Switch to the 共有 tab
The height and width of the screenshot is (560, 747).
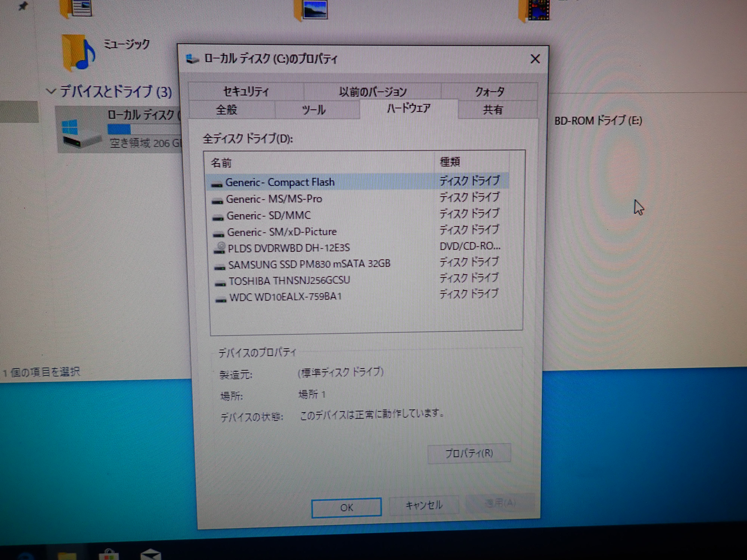click(x=493, y=110)
